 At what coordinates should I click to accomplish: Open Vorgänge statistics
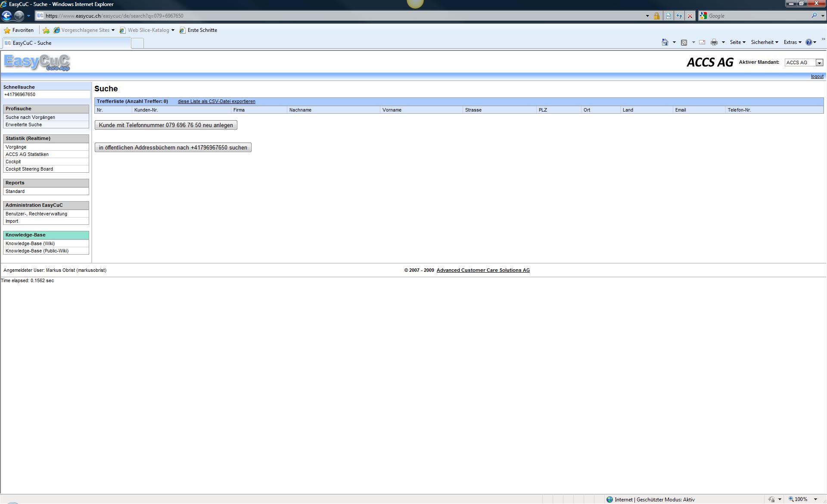coord(46,147)
